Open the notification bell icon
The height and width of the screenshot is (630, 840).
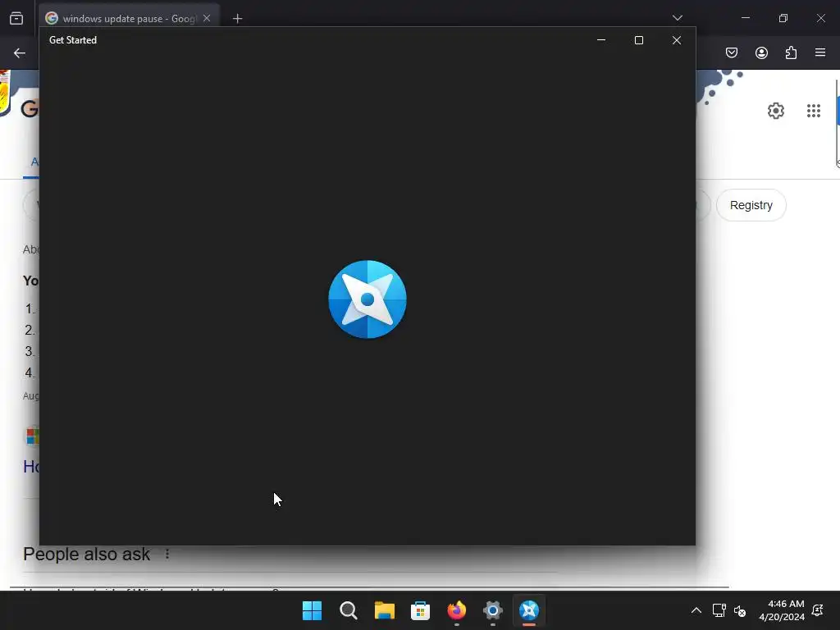[x=818, y=610]
